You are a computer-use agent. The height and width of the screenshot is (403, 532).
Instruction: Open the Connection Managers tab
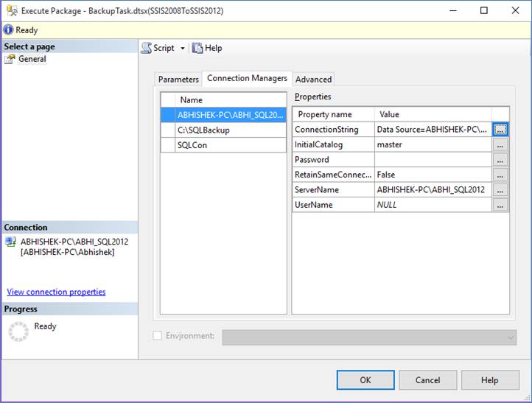point(247,79)
